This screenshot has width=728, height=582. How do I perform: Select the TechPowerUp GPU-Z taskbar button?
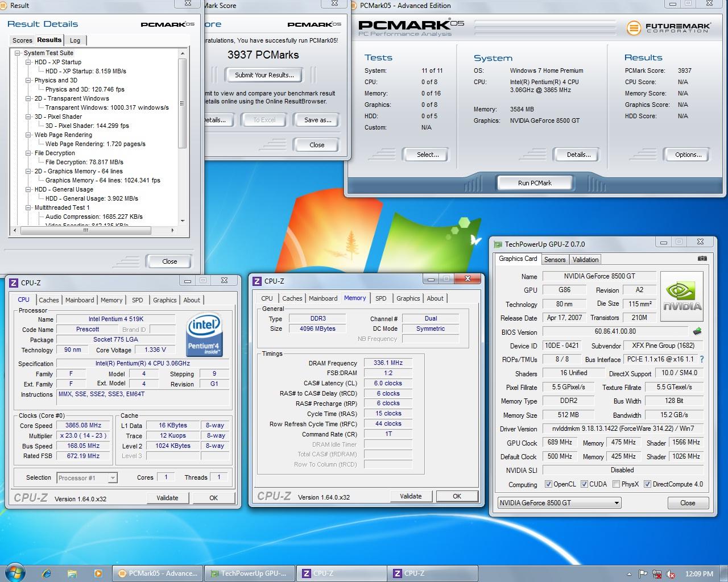(249, 573)
